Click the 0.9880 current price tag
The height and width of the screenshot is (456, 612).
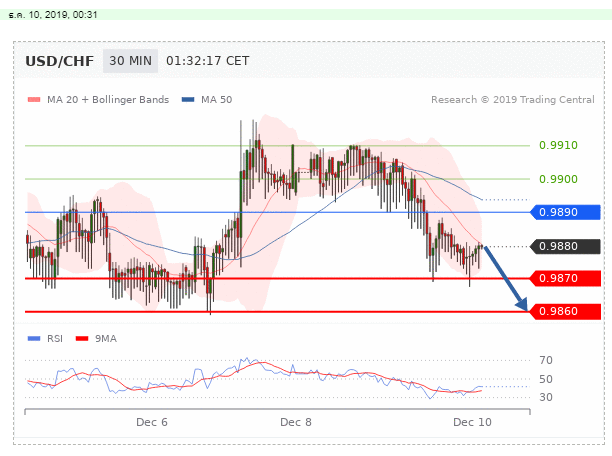[565, 246]
